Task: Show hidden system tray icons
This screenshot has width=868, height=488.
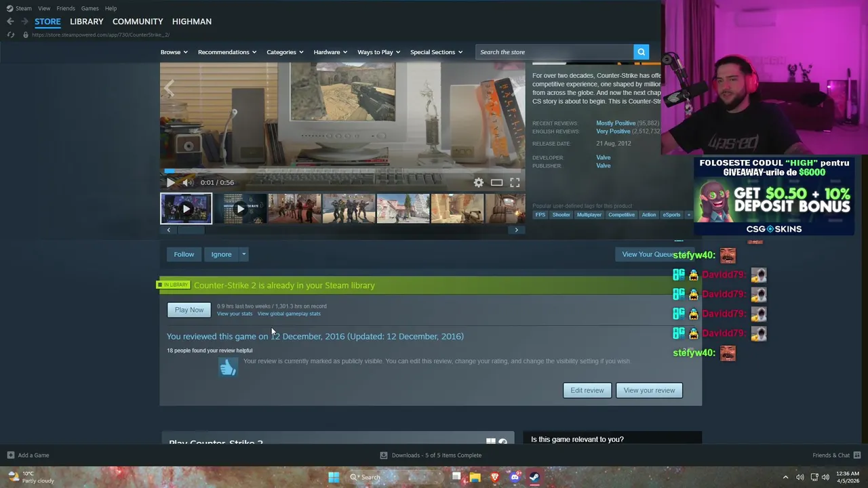Action: tap(785, 477)
